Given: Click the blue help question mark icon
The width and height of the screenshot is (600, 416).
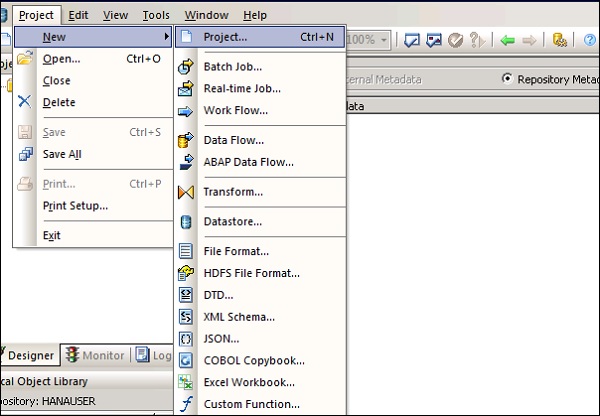Looking at the screenshot, I should (x=590, y=40).
